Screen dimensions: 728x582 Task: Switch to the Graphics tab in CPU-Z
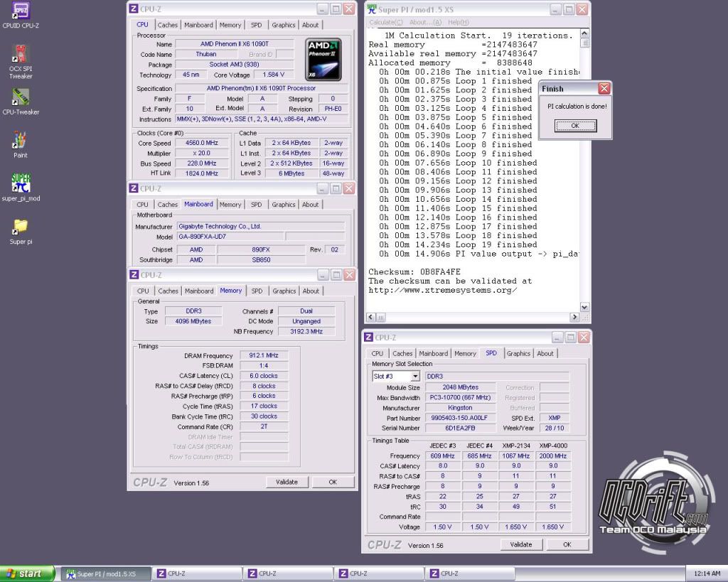pos(283,24)
